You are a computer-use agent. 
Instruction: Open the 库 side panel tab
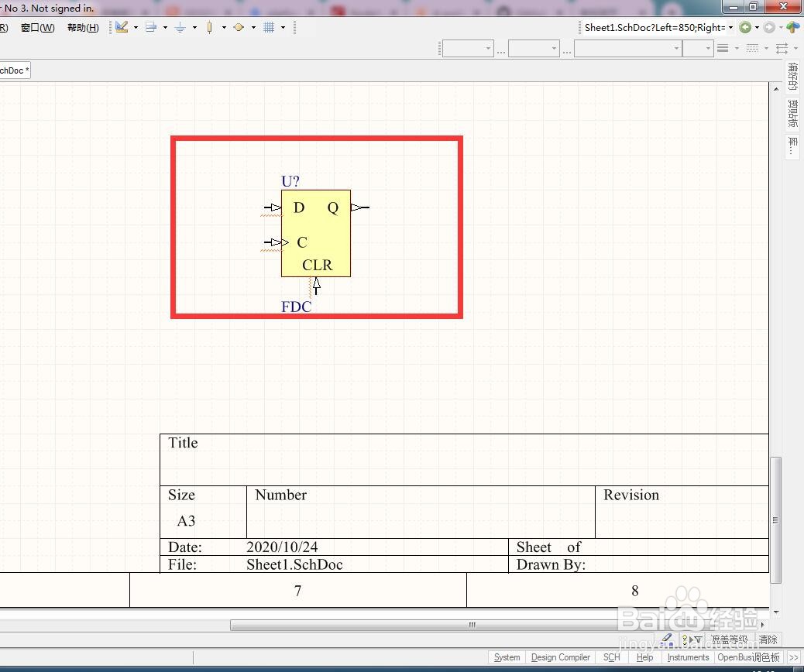[x=792, y=146]
